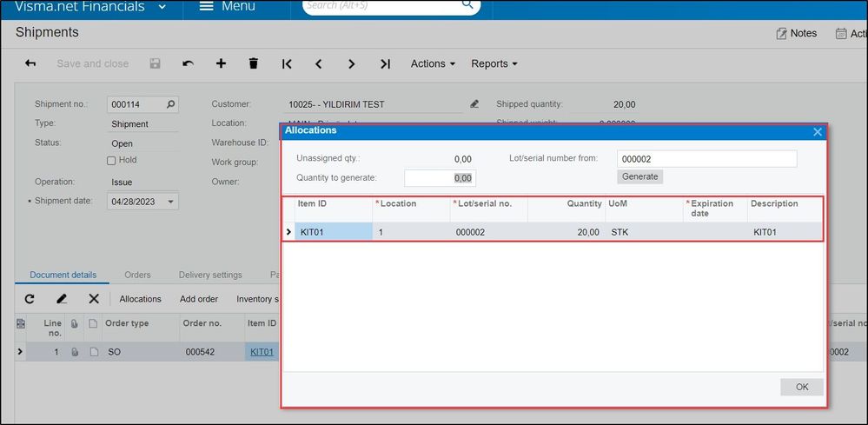Refresh the document details grid
The height and width of the screenshot is (425, 868).
pos(30,299)
